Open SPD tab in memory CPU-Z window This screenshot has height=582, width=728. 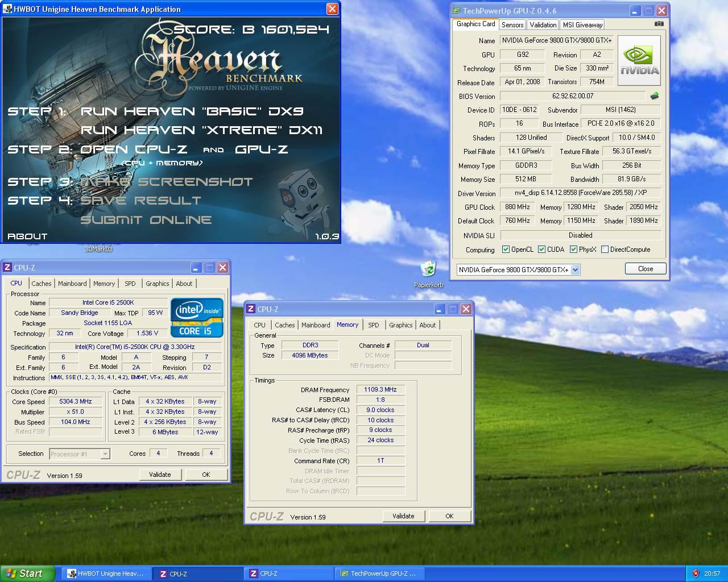coord(373,325)
